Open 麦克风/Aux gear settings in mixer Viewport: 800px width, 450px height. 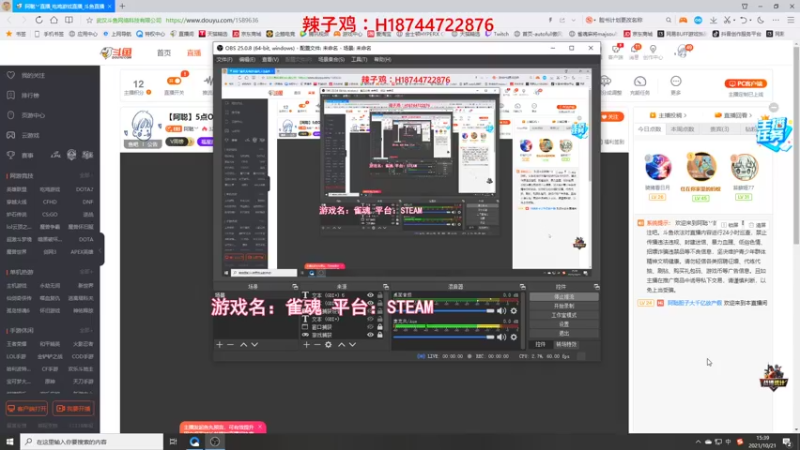(514, 337)
